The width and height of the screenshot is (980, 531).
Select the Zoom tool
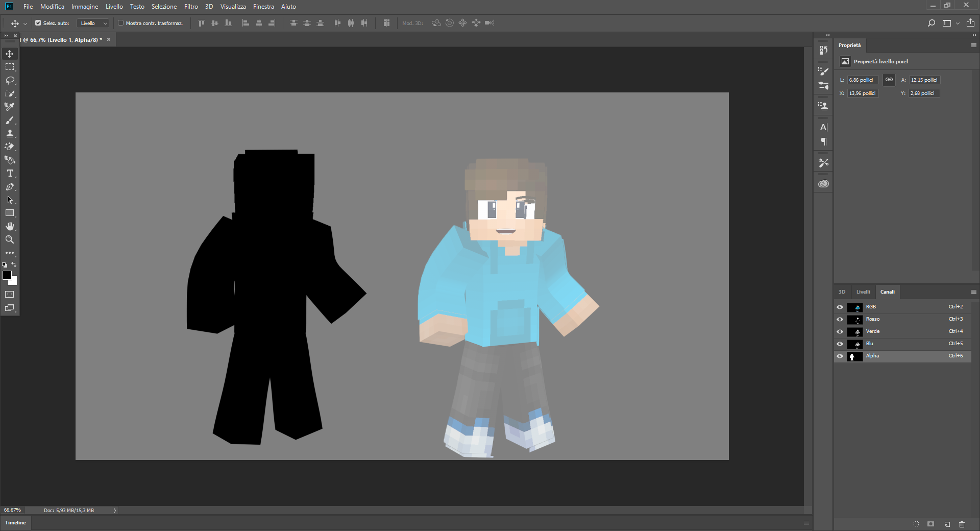pyautogui.click(x=10, y=239)
